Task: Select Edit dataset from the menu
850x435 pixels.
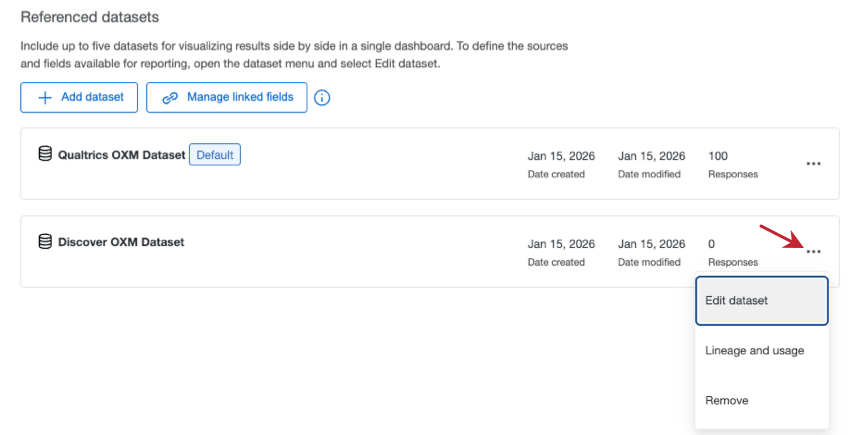Action: click(761, 301)
